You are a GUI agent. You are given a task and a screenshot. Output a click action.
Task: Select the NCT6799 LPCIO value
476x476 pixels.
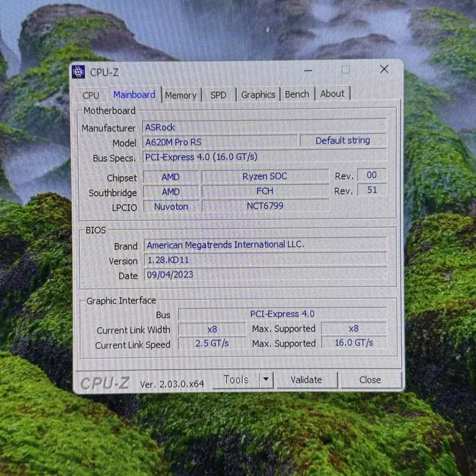[265, 206]
